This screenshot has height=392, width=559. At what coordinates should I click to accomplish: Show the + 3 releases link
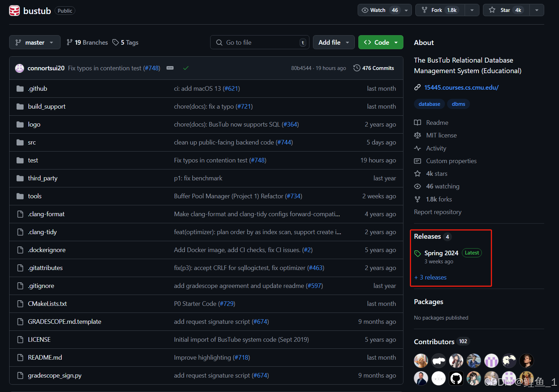[x=431, y=277]
